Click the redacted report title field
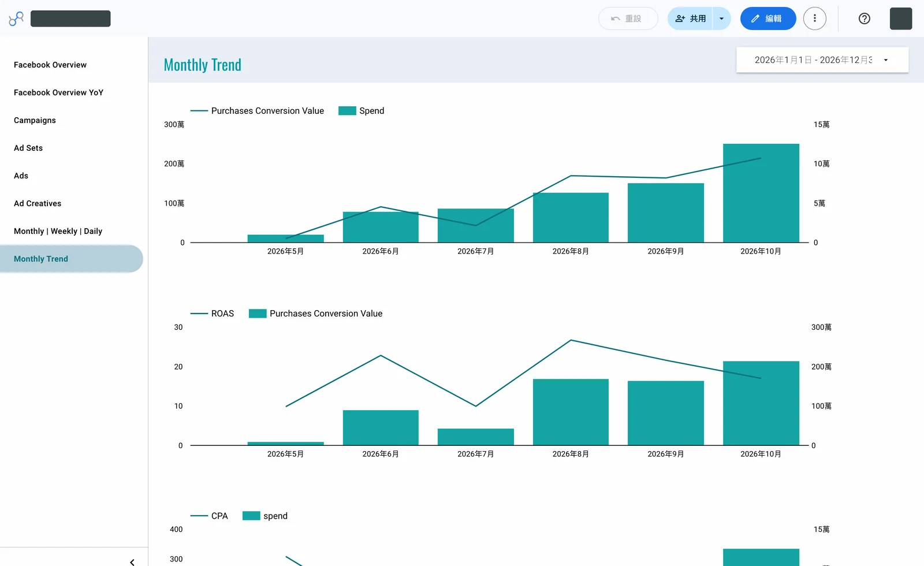Image resolution: width=924 pixels, height=566 pixels. pos(70,18)
